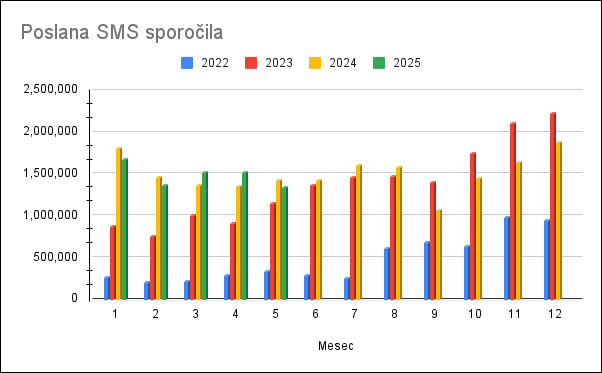Click the month 7 label on horizontal axis
This screenshot has height=373, width=602.
pyautogui.click(x=354, y=314)
